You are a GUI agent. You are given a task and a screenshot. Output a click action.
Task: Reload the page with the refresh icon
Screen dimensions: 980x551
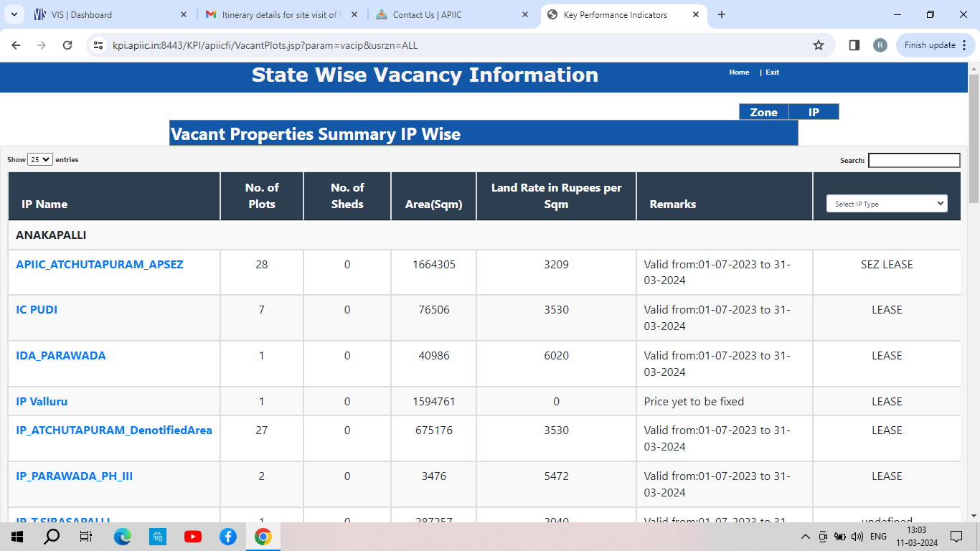(67, 45)
